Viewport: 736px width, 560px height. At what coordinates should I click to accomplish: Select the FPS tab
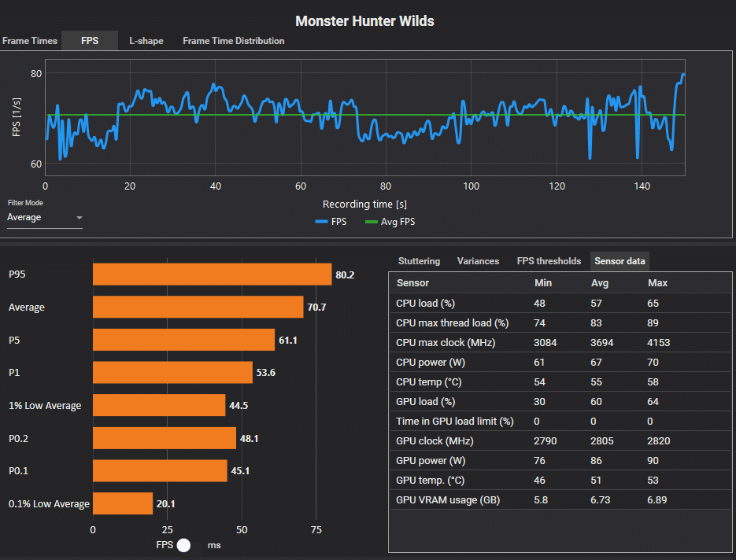click(90, 41)
